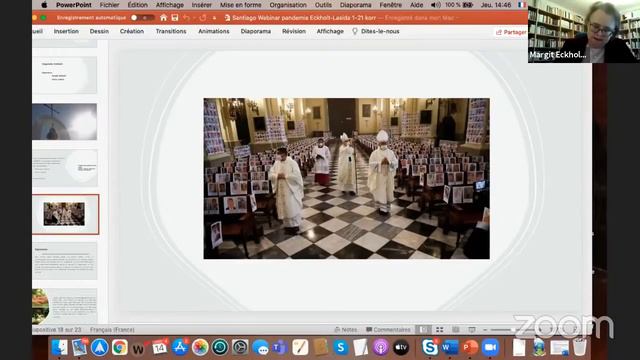Open the Affichage ribbon tab
The image size is (640, 360).
tap(330, 31)
